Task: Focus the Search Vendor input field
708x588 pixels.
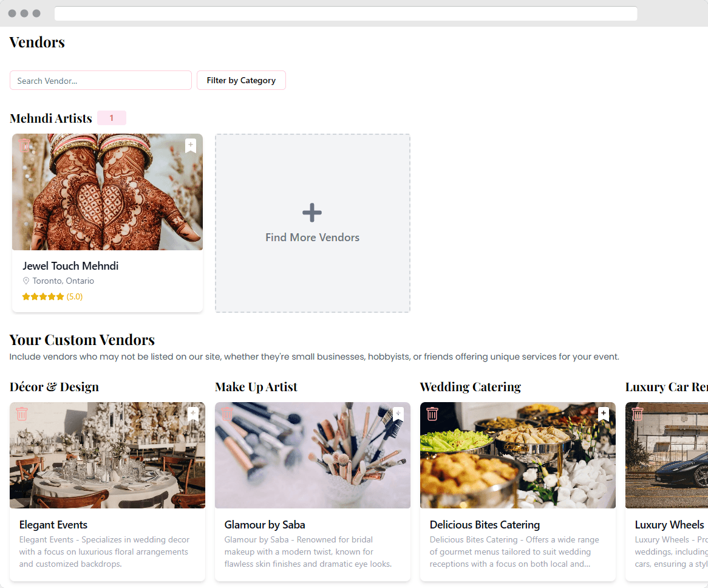Action: coord(101,80)
